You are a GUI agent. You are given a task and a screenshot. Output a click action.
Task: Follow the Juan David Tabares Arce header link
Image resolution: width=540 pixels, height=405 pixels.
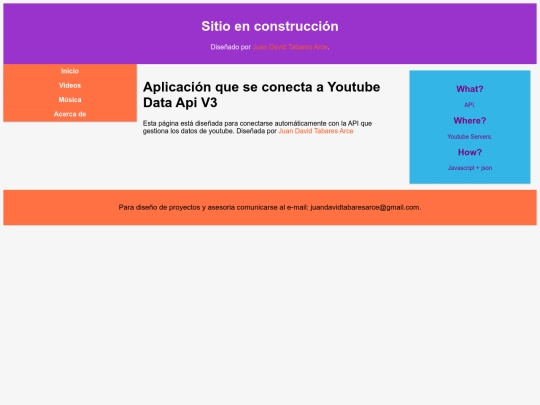pos(290,47)
